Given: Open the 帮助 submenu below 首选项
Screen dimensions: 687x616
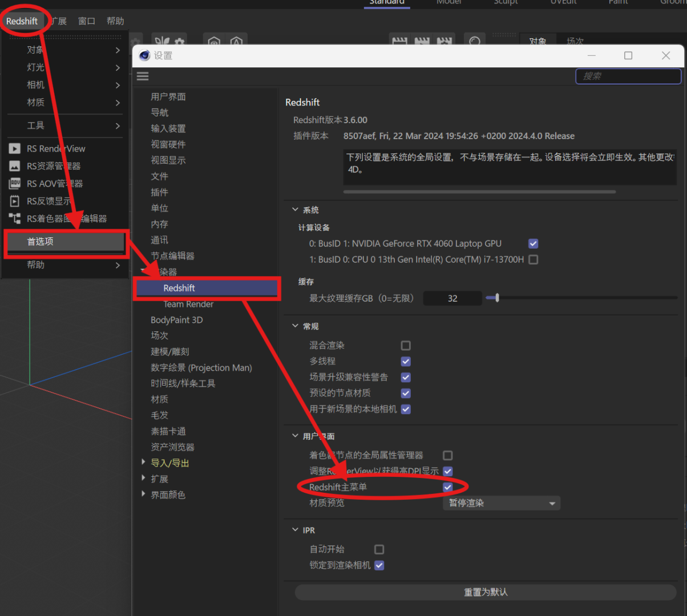Looking at the screenshot, I should click(65, 265).
